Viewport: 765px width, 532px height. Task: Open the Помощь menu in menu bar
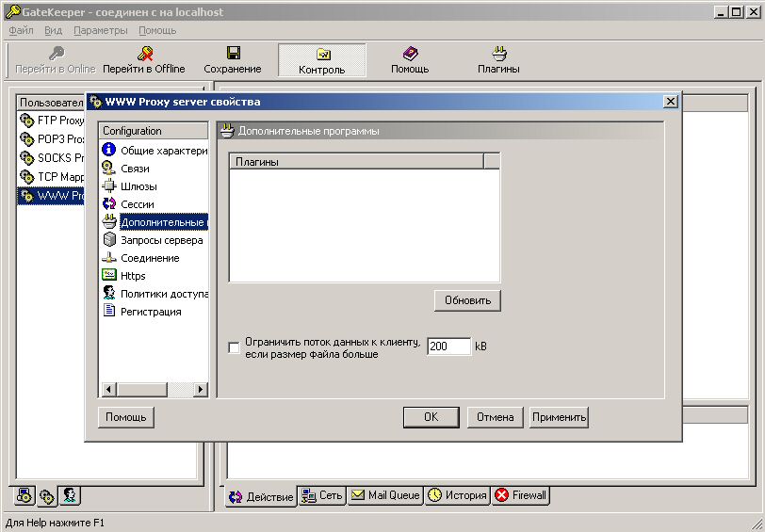[157, 30]
